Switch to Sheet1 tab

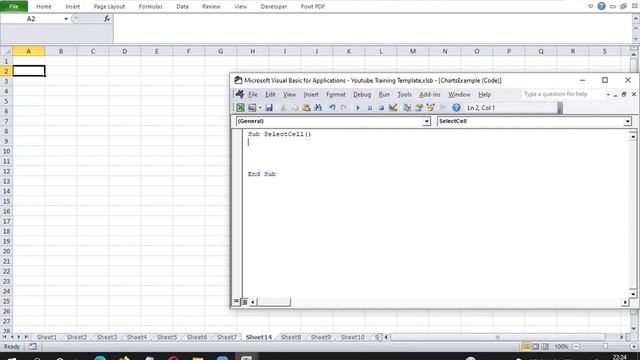pos(47,337)
